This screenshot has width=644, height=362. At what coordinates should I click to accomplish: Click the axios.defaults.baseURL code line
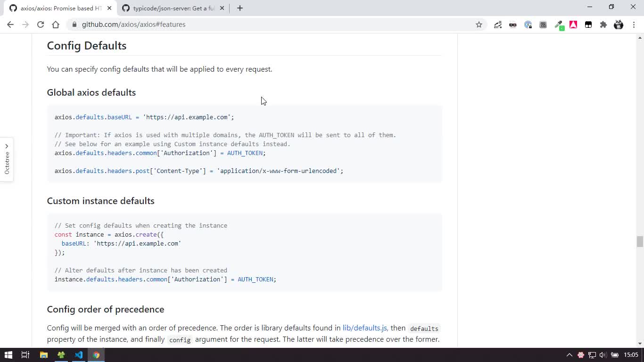(x=144, y=117)
